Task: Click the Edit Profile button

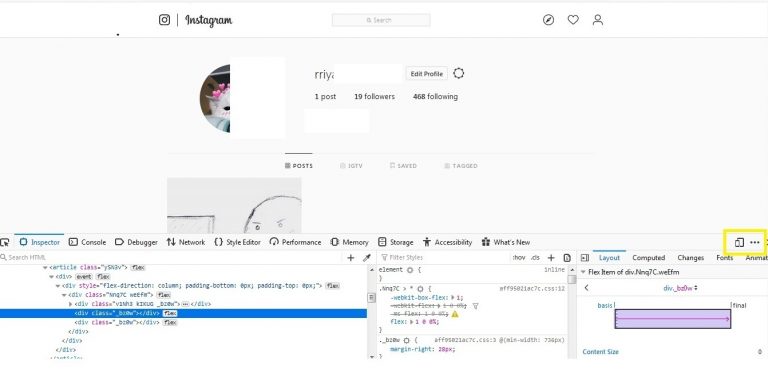Action: [427, 74]
